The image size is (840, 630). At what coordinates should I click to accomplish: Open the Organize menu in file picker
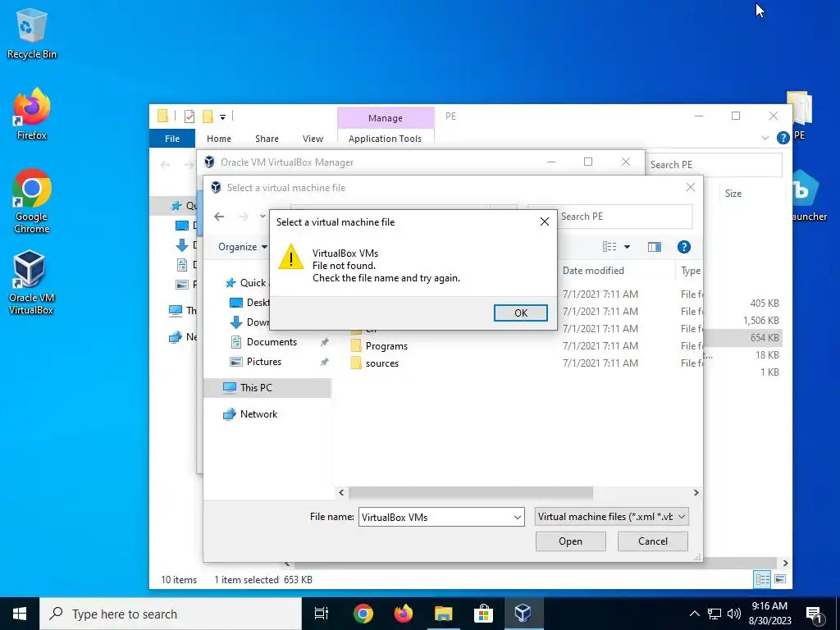[x=243, y=246]
